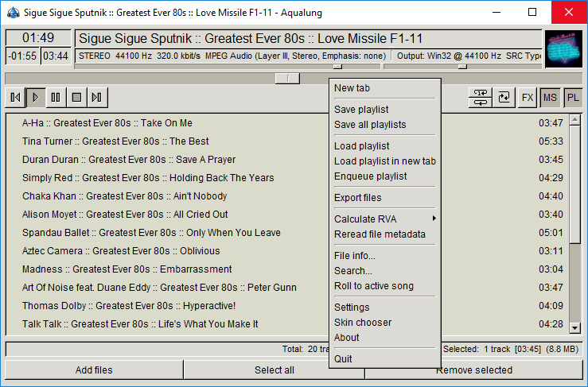Click the -01:55 remaining time display
This screenshot has height=387, width=588.
tap(22, 56)
